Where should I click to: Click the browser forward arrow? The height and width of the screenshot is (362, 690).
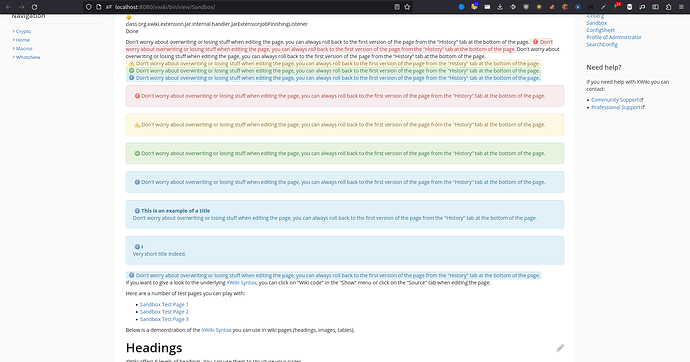[22, 7]
